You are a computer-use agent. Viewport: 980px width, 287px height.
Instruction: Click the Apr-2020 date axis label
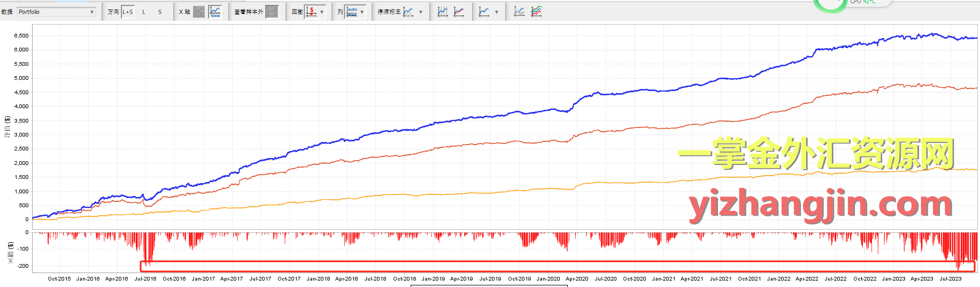coord(577,279)
